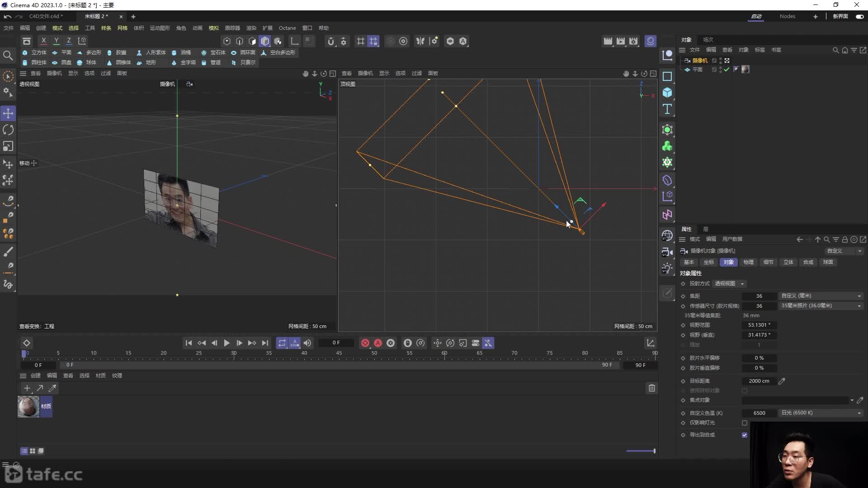Switch material manager to list view

click(x=24, y=451)
